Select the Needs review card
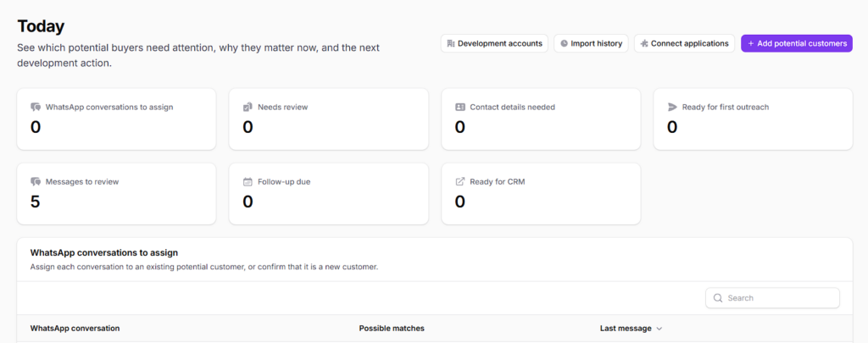Screen dimensions: 868x343 click(x=328, y=119)
